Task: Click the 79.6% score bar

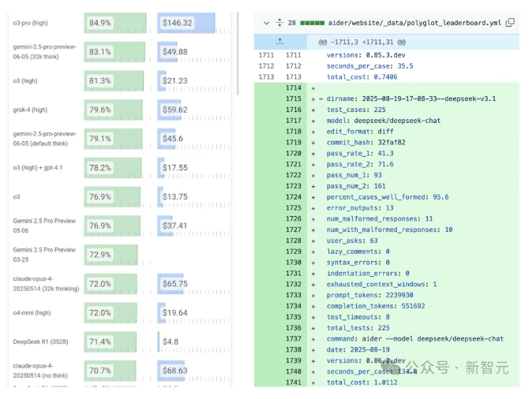Action: point(114,110)
